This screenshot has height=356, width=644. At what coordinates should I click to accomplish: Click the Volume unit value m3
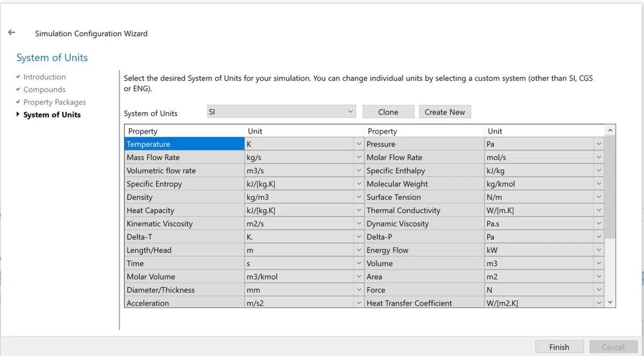[492, 263]
